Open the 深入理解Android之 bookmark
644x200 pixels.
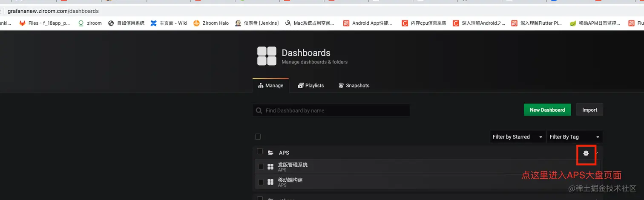point(479,23)
